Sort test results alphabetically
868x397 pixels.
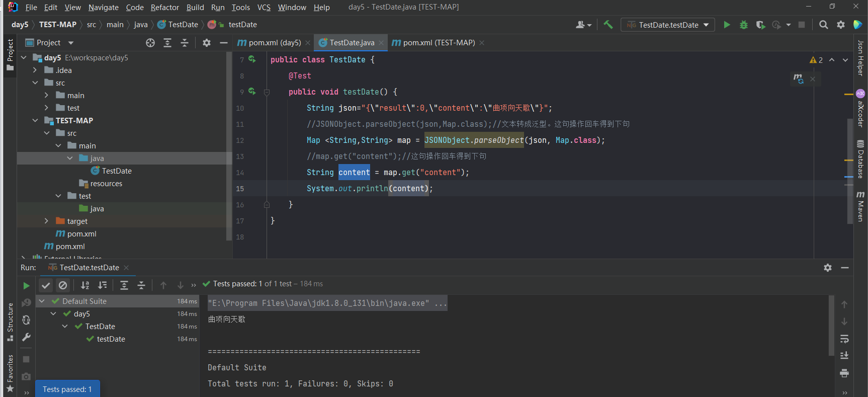(x=85, y=285)
